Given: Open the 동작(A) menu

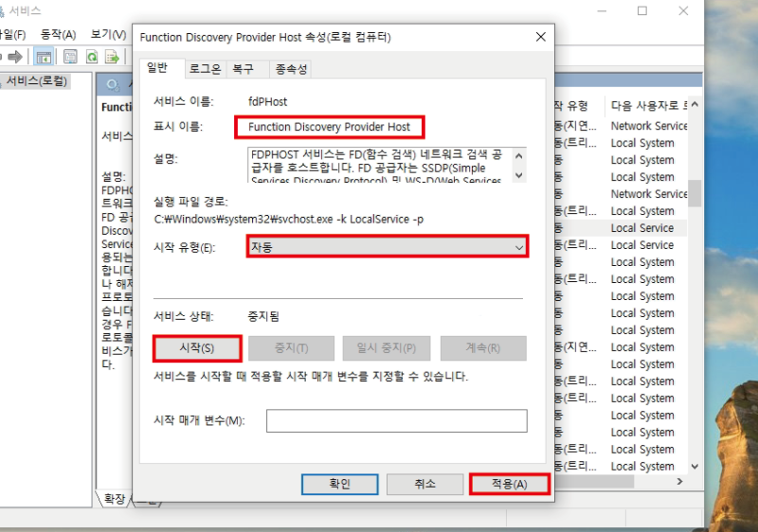Looking at the screenshot, I should (x=58, y=34).
